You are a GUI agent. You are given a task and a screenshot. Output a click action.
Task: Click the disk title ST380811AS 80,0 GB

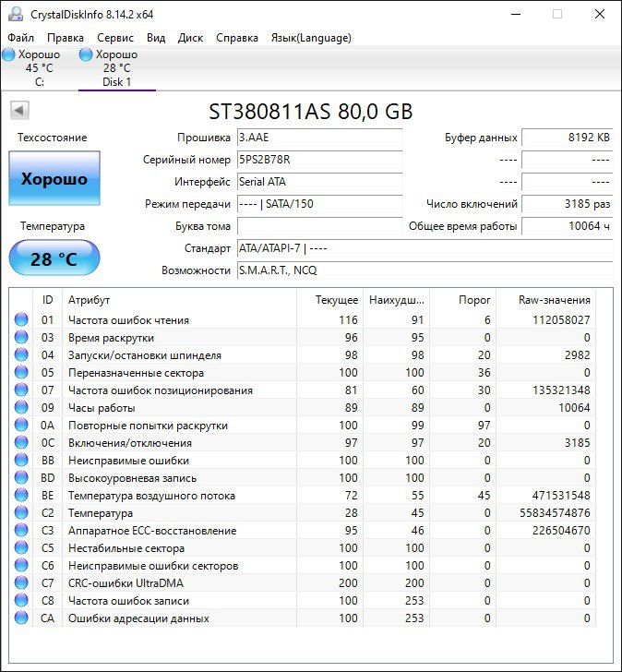(x=311, y=112)
